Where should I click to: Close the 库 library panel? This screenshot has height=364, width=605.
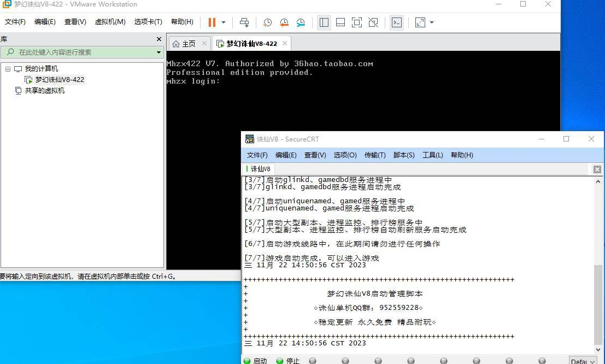pos(159,39)
